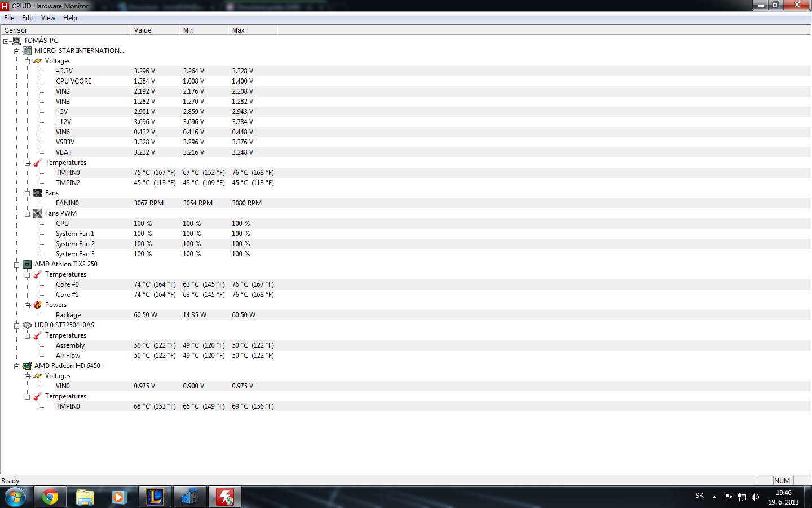Switch keyboard language via SK indicator
Screen dimensions: 812x508
699,496
